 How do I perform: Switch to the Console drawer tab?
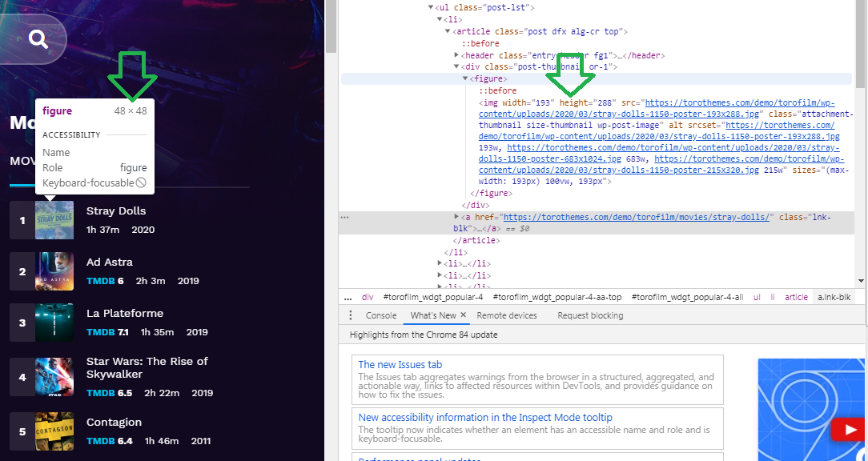(381, 315)
